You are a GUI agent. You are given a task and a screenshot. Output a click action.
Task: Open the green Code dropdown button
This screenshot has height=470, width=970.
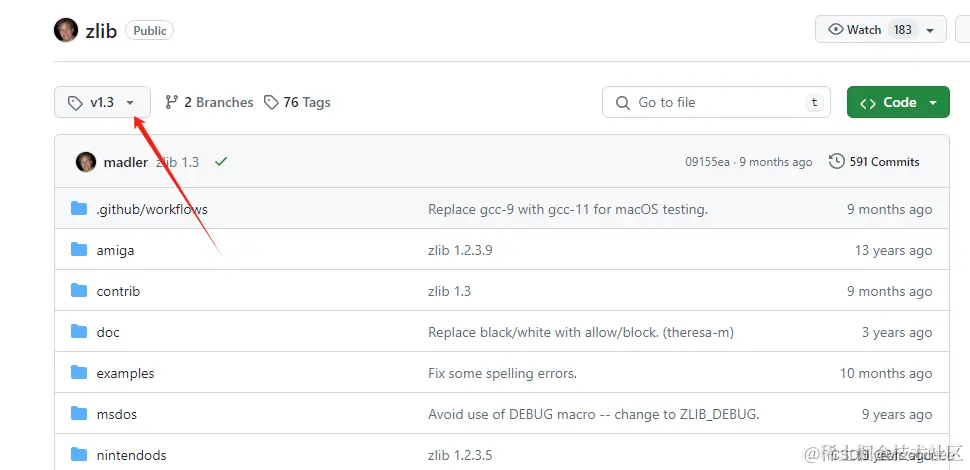pos(898,102)
